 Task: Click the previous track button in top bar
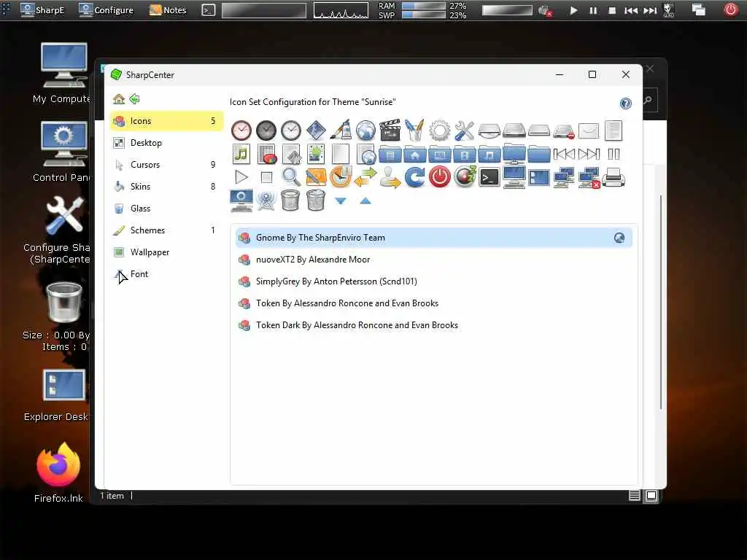(x=631, y=10)
